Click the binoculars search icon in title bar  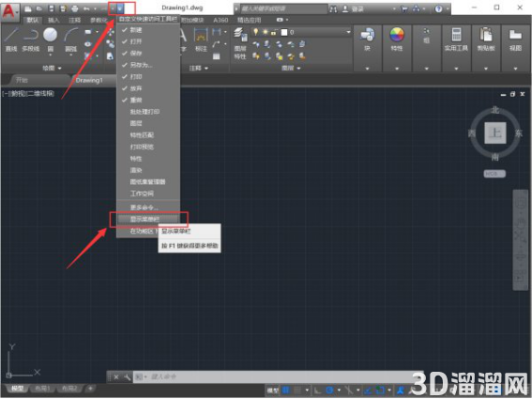click(x=333, y=9)
